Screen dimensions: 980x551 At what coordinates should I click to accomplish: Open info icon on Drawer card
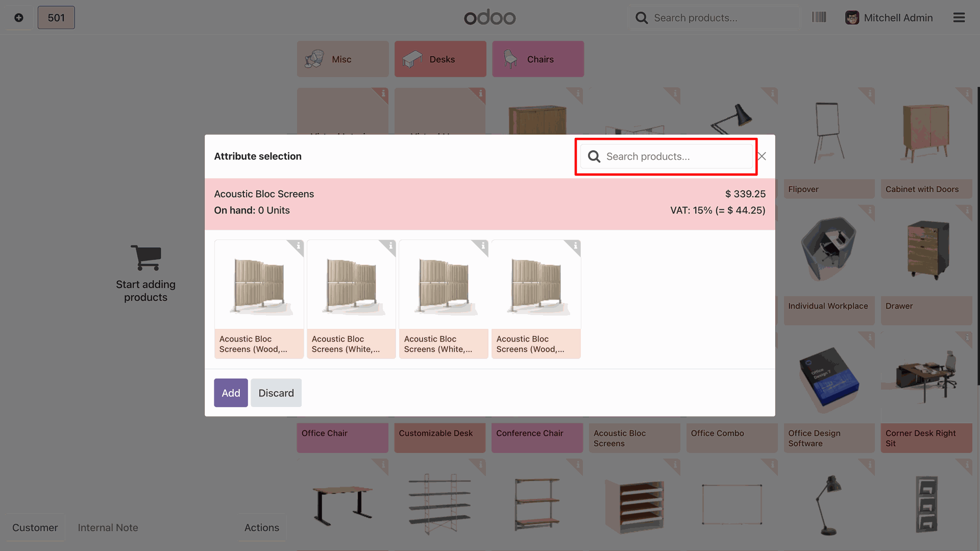click(967, 210)
